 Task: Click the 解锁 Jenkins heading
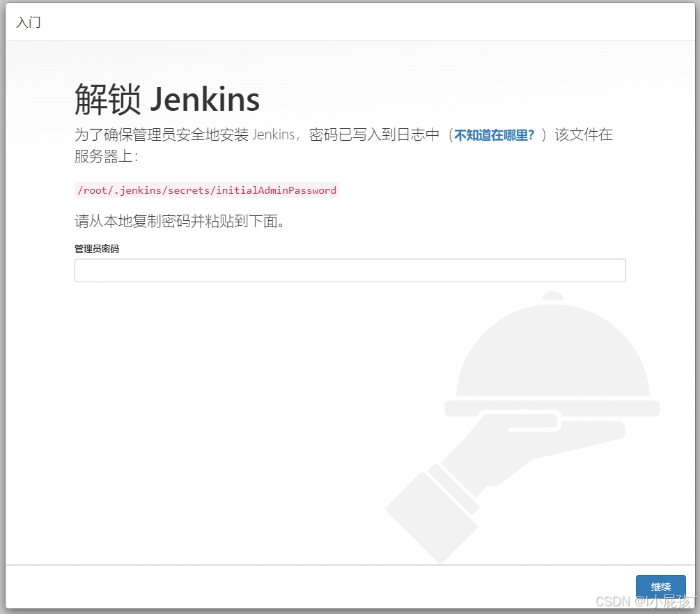(x=167, y=99)
